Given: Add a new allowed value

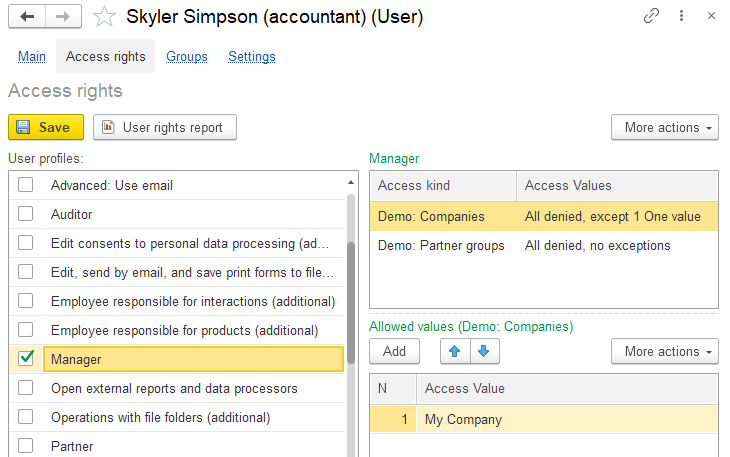Looking at the screenshot, I should 394,351.
